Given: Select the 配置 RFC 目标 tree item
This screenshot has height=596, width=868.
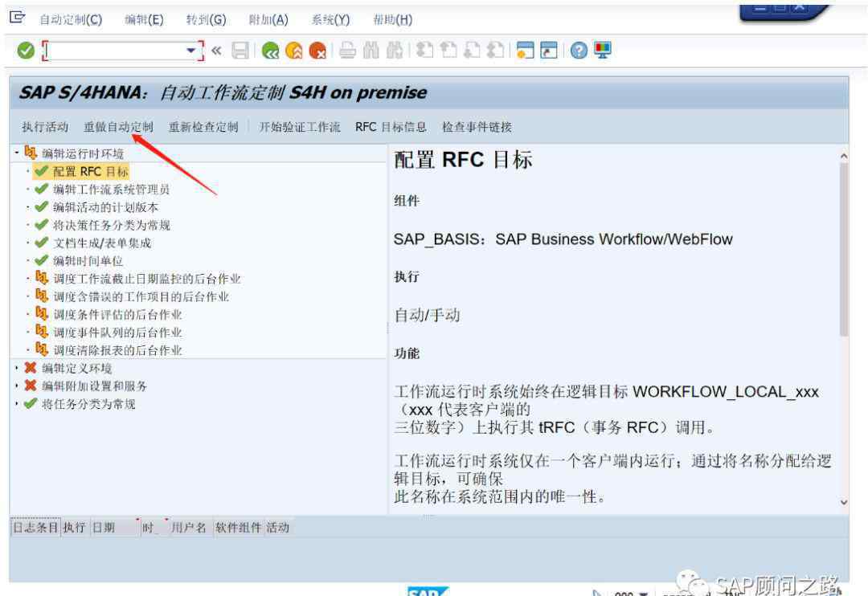Looking at the screenshot, I should 90,172.
